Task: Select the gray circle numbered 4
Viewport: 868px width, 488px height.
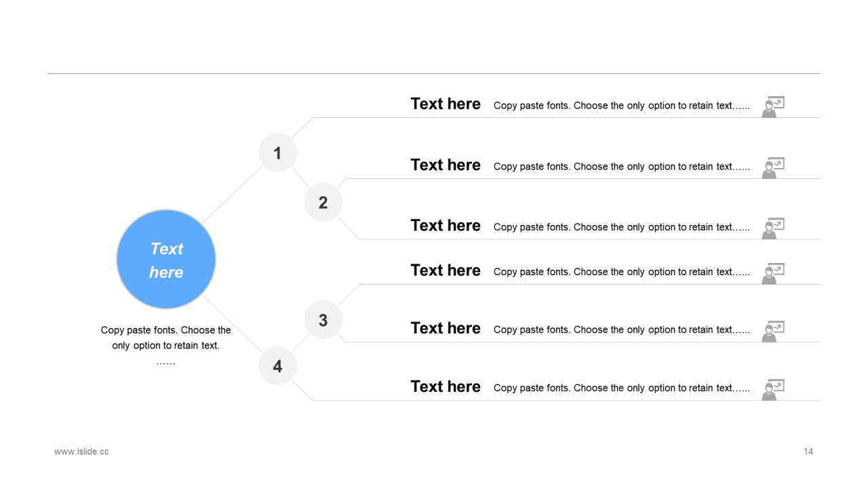Action: [277, 366]
